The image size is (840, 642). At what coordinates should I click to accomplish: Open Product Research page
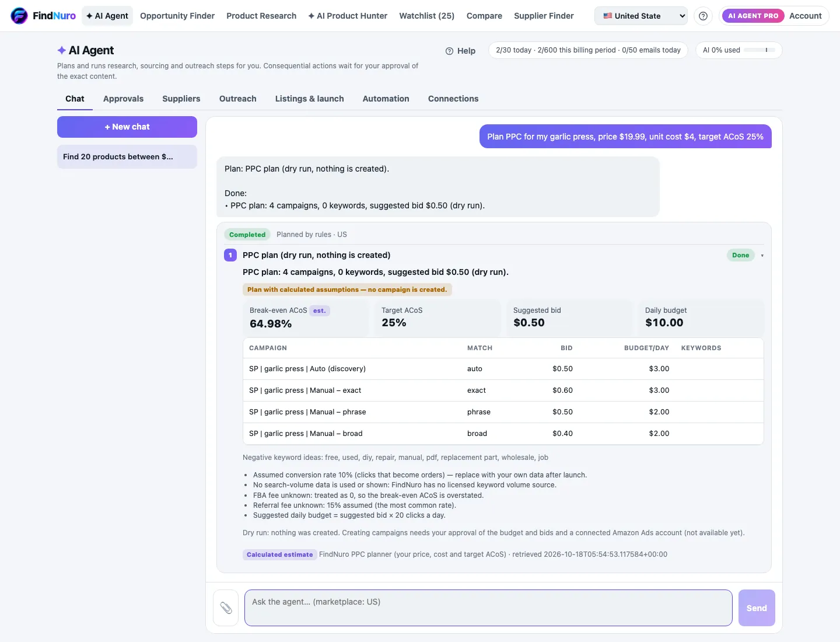click(x=261, y=16)
